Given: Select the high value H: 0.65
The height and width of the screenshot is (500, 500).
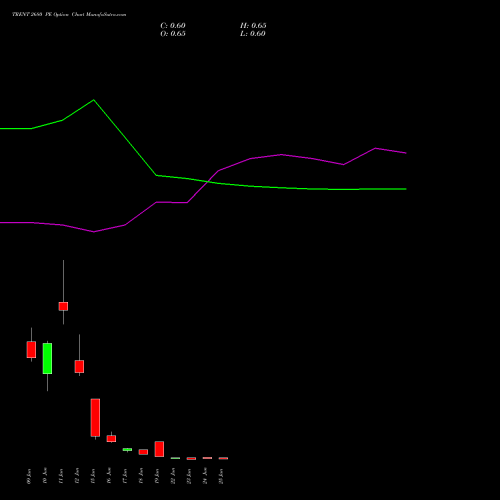Looking at the screenshot, I should click(x=253, y=26).
